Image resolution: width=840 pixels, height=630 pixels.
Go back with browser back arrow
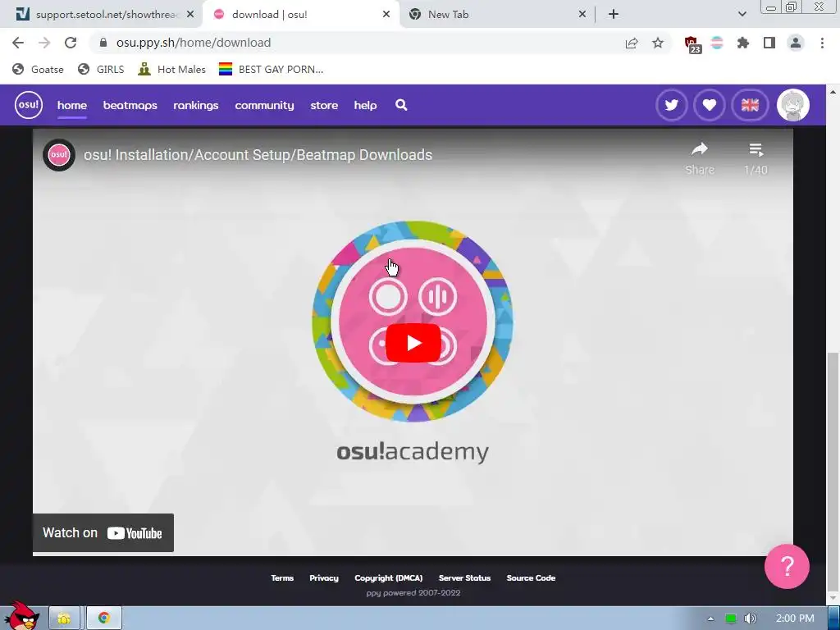click(x=18, y=43)
